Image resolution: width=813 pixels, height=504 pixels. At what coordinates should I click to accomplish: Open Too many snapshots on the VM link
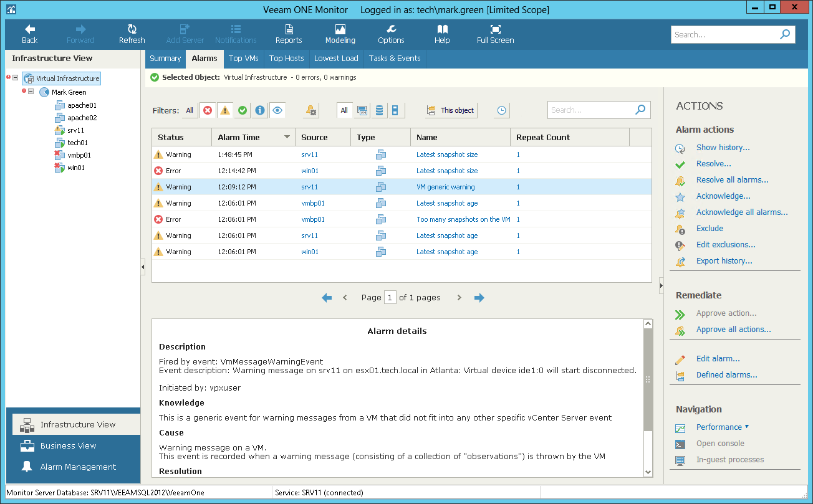coord(463,219)
